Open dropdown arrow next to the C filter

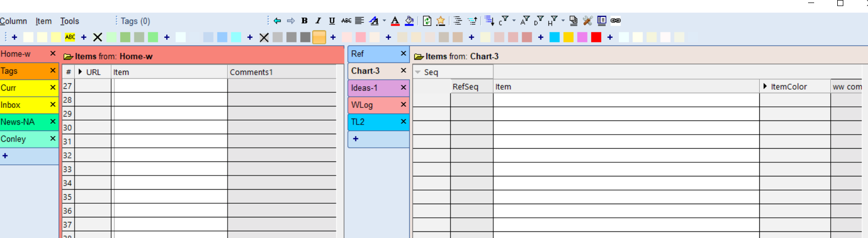514,21
